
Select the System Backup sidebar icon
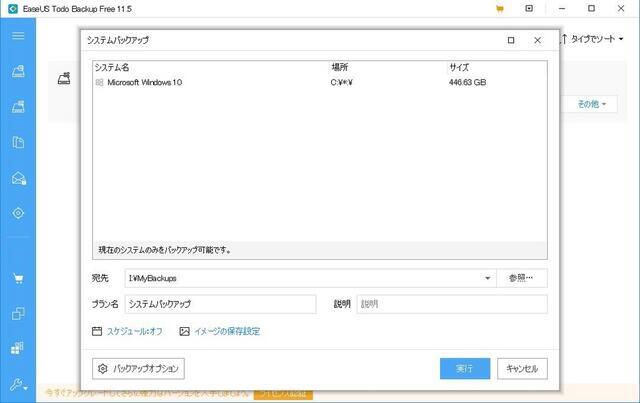18,107
